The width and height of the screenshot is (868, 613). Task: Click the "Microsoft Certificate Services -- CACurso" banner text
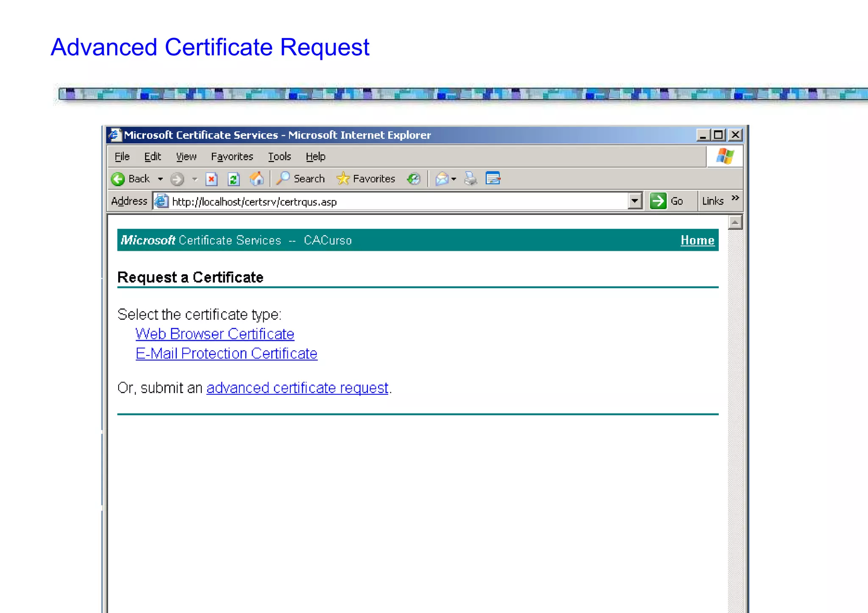(x=236, y=240)
